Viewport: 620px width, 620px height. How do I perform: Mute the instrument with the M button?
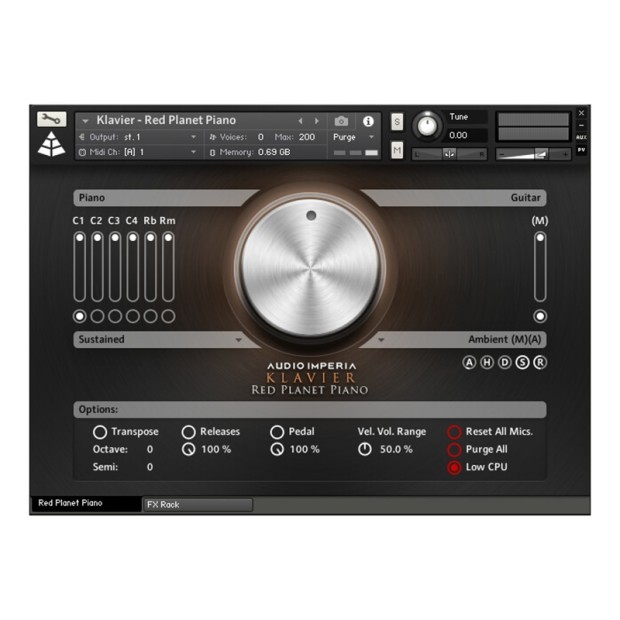397,150
